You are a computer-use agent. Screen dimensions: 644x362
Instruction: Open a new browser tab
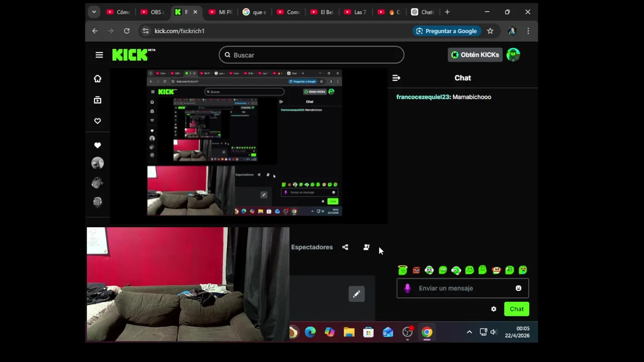click(x=447, y=12)
